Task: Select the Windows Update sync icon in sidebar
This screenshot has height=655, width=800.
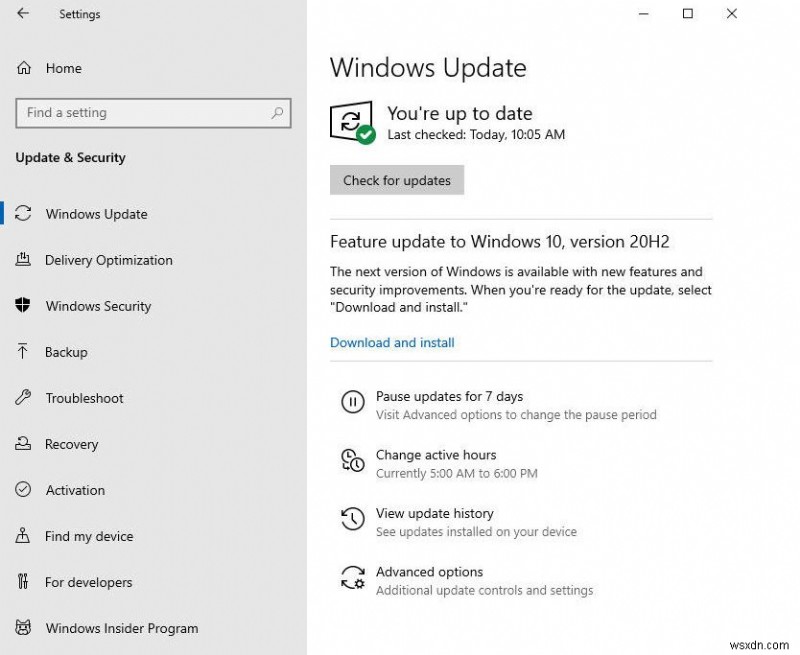Action: pyautogui.click(x=22, y=213)
